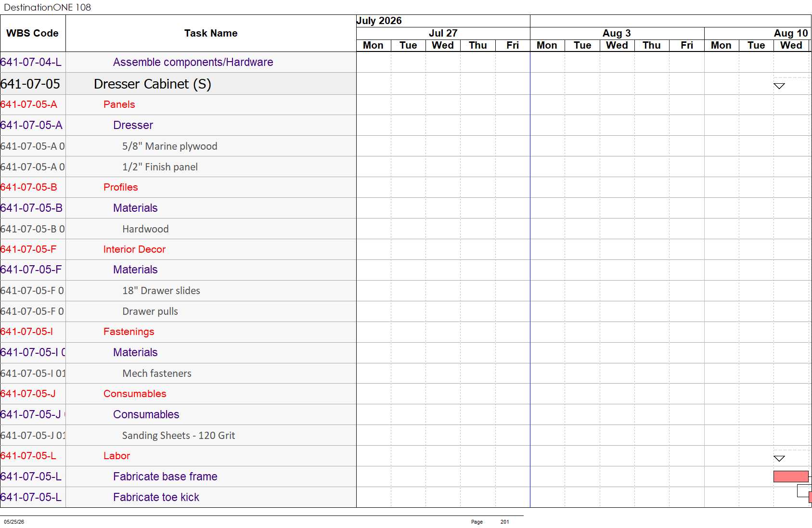
Task: Click the red WBS code 641-07-05-I
Action: tap(26, 332)
